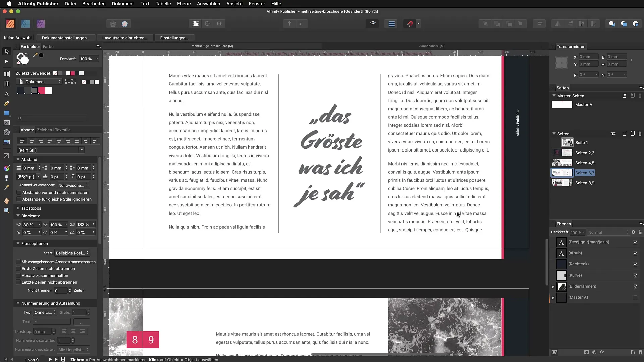Open Ebenen layer effects fx icon
This screenshot has height=362, width=644.
(602, 352)
